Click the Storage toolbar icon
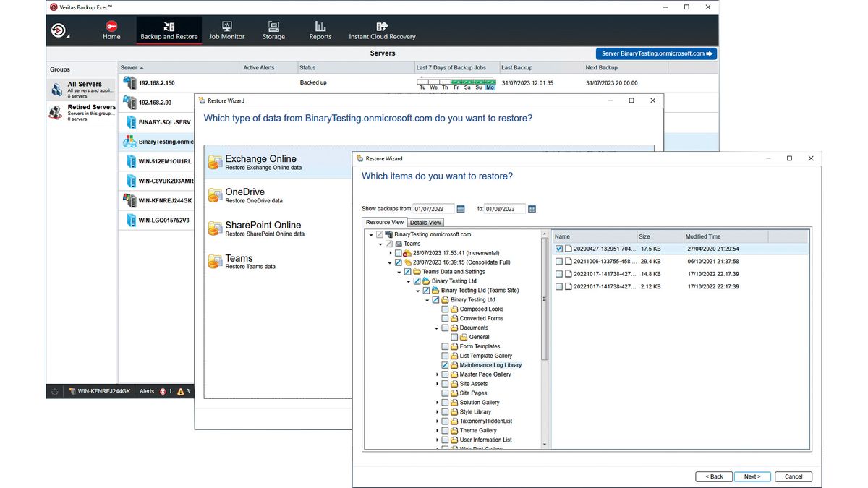The image size is (868, 488). pos(273,30)
